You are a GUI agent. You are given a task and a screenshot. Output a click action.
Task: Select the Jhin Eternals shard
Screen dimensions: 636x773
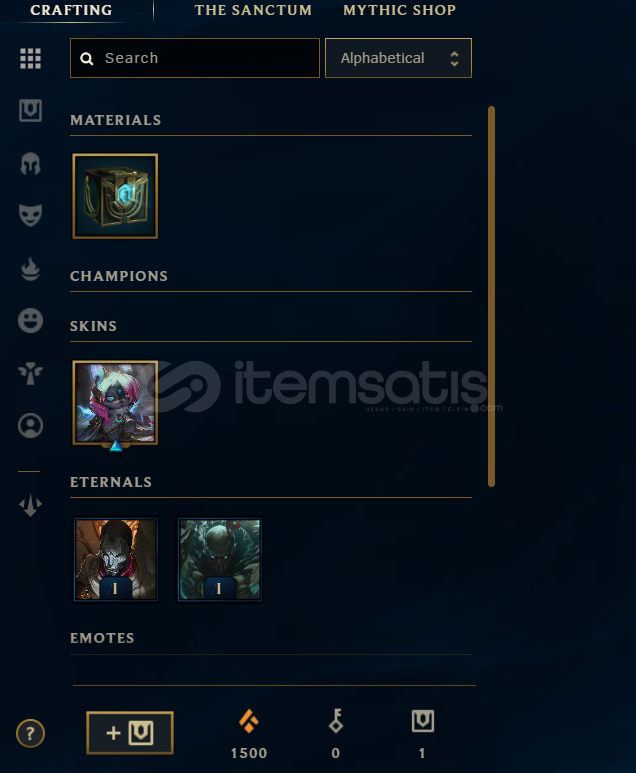(115, 559)
